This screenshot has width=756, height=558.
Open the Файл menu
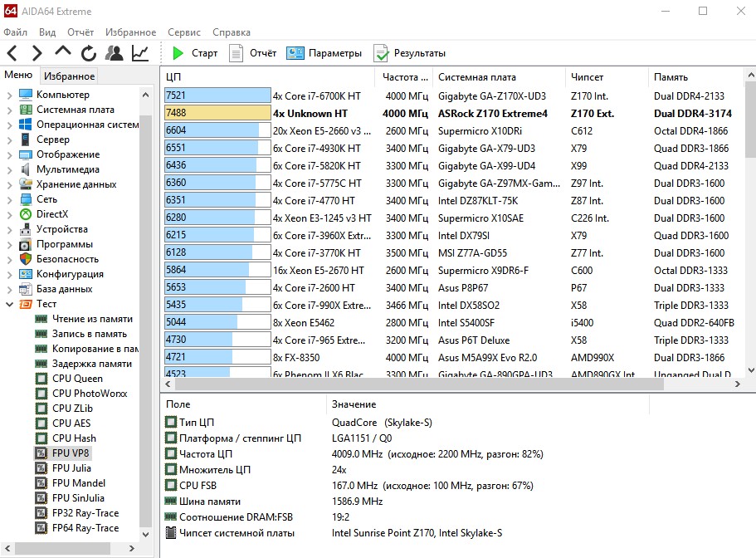tap(16, 32)
